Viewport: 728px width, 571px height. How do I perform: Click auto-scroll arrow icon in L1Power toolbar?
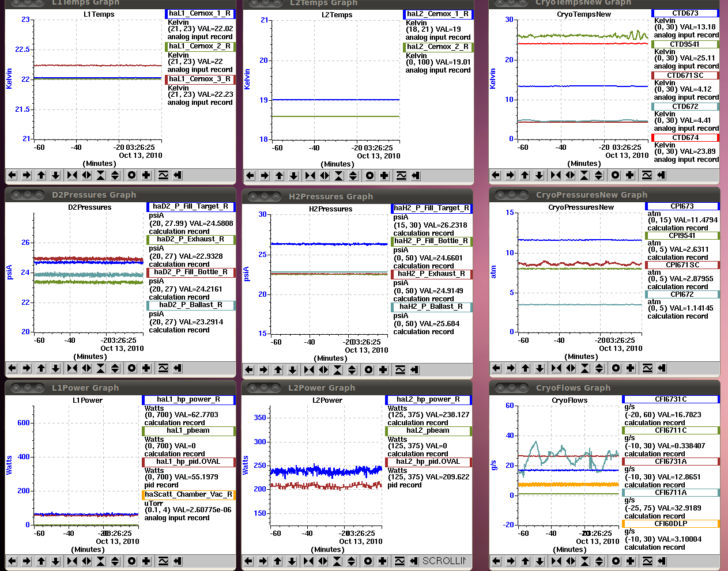click(178, 561)
